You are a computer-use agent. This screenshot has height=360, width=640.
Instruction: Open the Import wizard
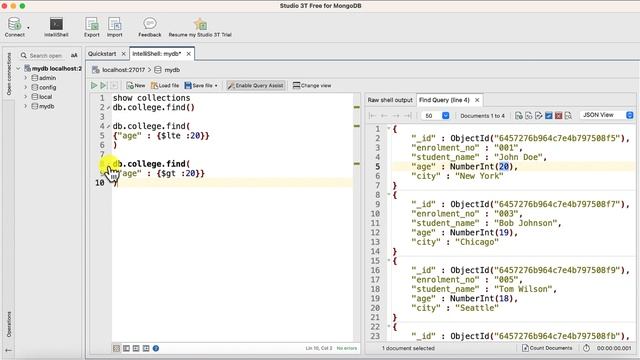[115, 27]
